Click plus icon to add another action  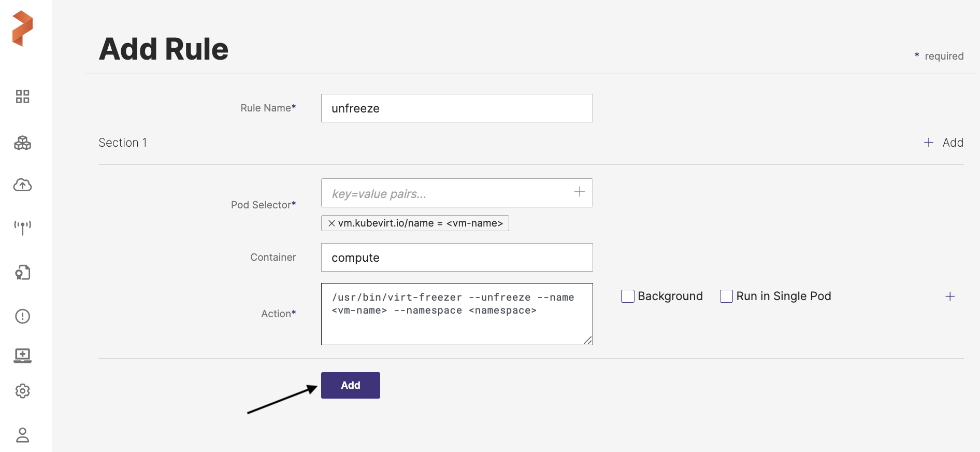click(x=949, y=296)
